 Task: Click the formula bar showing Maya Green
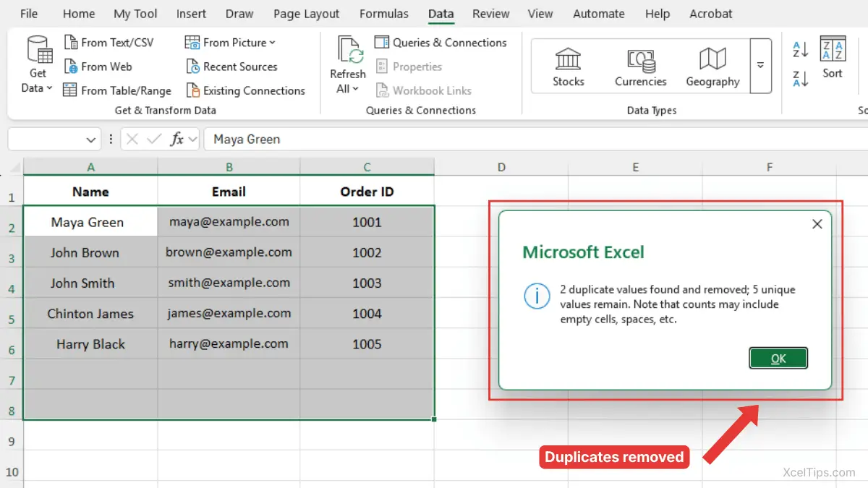coord(535,140)
